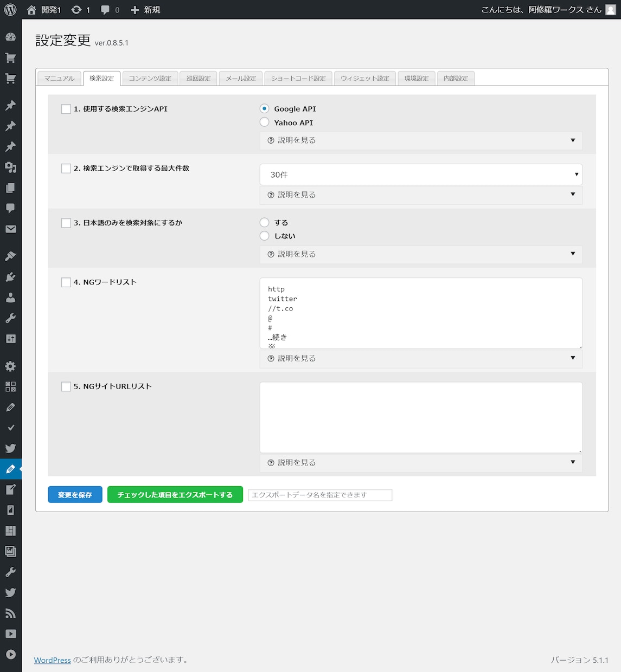This screenshot has height=672, width=621.
Task: Select the Google API radio button
Action: 265,108
